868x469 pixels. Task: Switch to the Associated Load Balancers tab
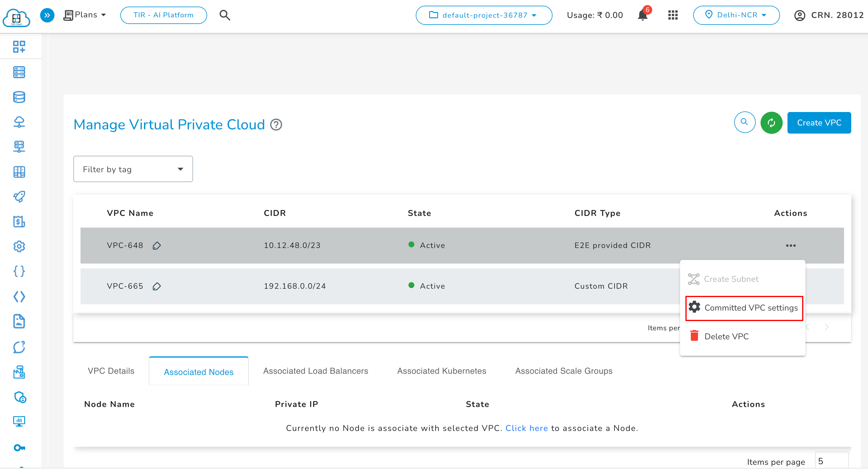pyautogui.click(x=315, y=371)
